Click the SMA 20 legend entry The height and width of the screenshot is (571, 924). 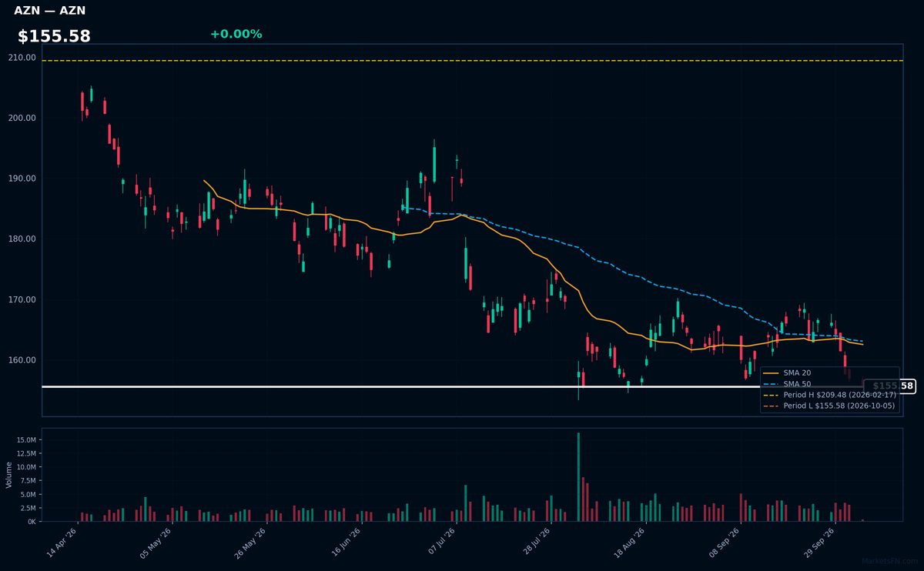(787, 372)
